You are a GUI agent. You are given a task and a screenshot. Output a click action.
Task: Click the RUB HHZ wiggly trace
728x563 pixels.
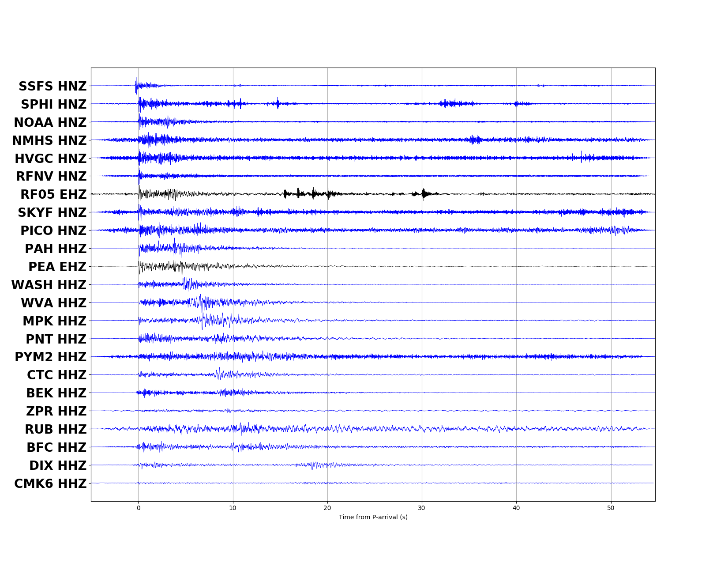(309, 429)
